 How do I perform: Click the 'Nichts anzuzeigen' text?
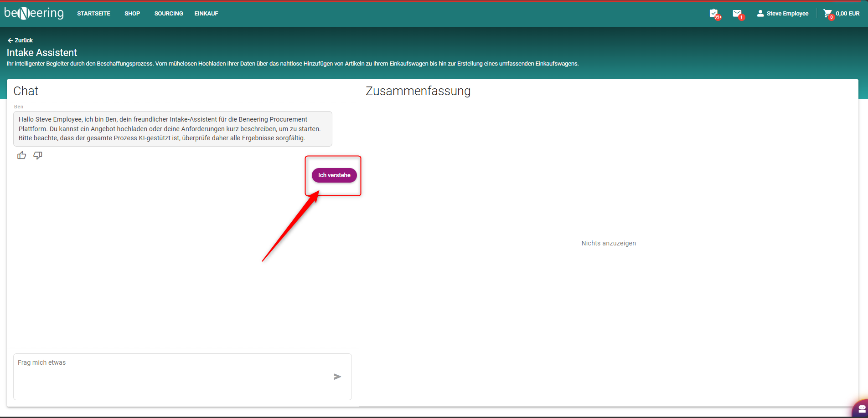point(609,243)
